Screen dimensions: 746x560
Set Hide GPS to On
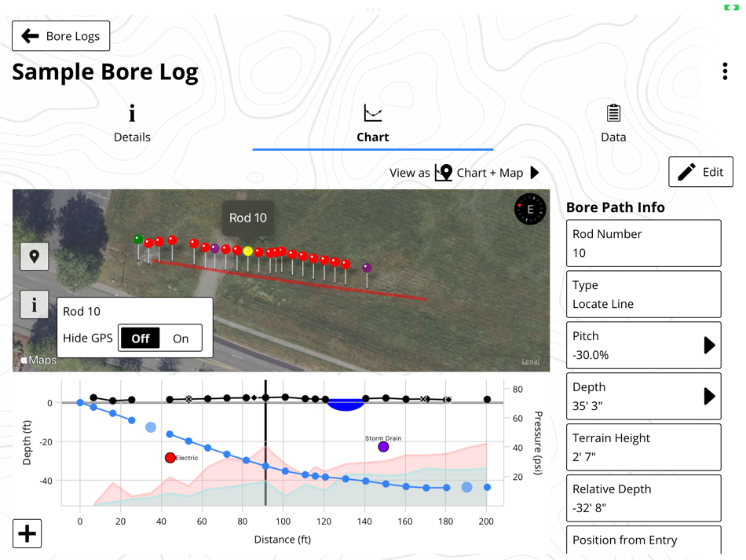181,339
